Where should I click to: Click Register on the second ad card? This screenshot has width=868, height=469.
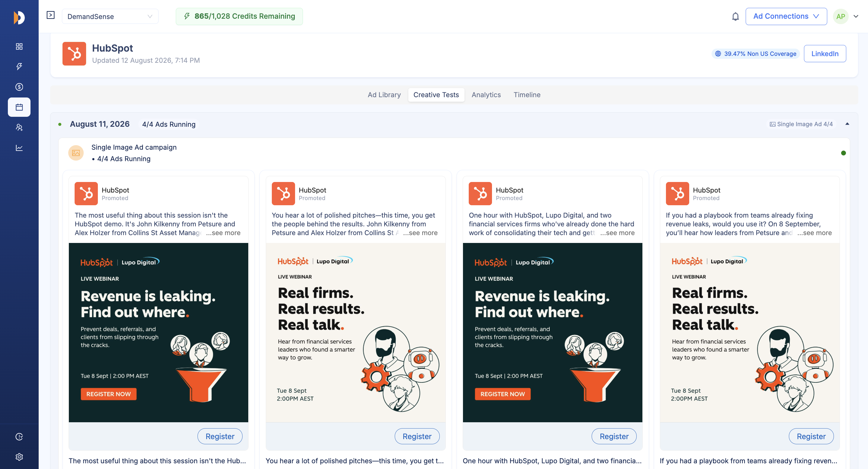[417, 436]
